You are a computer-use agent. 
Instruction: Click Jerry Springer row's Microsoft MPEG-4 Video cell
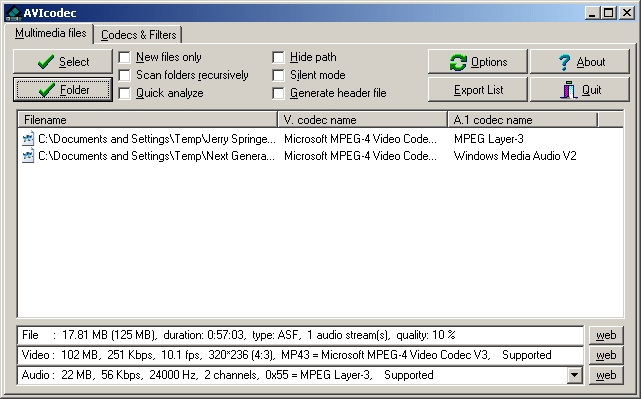pos(360,139)
